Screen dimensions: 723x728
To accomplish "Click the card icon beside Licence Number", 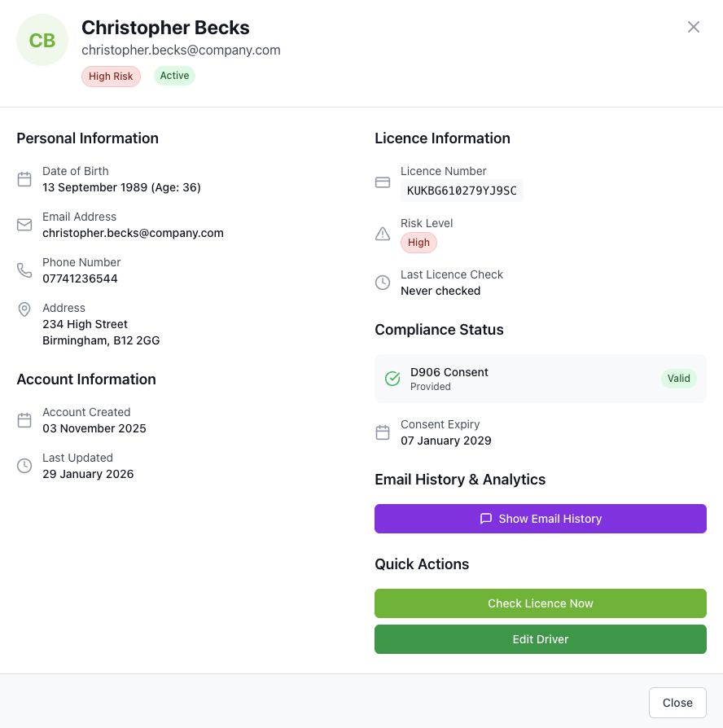I will click(383, 182).
